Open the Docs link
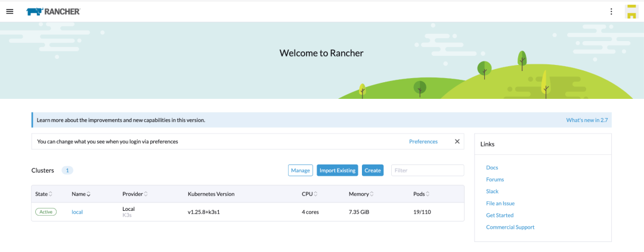Image resolution: width=644 pixels, height=252 pixels. pos(492,167)
